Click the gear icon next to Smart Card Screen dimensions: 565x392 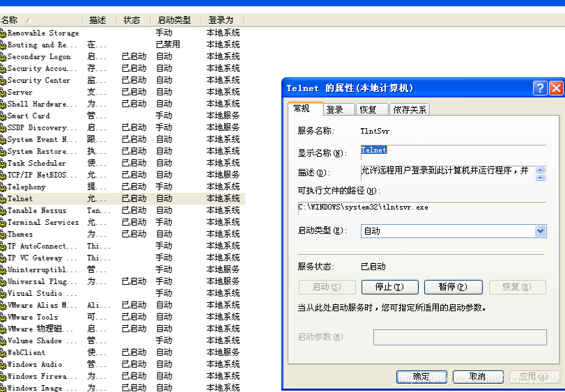pyautogui.click(x=3, y=116)
